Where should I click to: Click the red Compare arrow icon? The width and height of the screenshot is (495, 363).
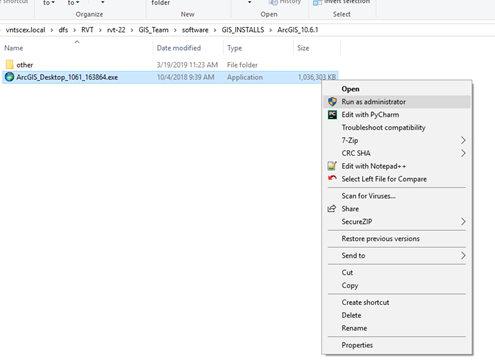332,178
